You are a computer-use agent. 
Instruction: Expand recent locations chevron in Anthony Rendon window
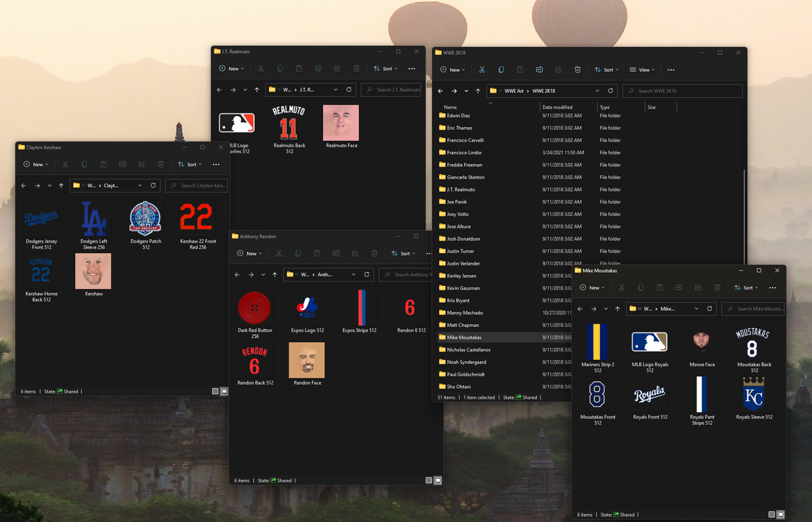point(263,275)
